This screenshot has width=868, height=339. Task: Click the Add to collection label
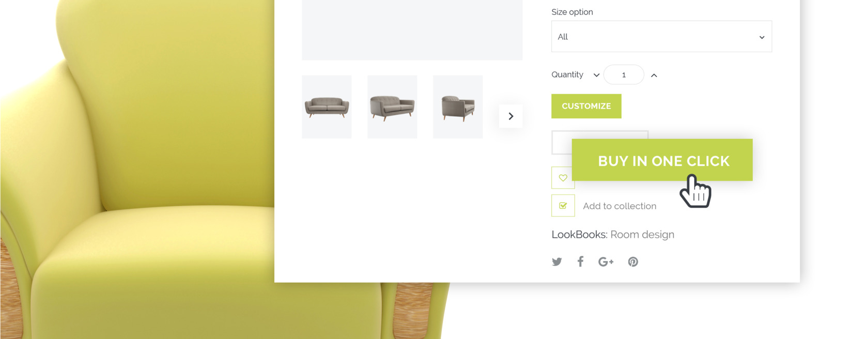coord(619,206)
